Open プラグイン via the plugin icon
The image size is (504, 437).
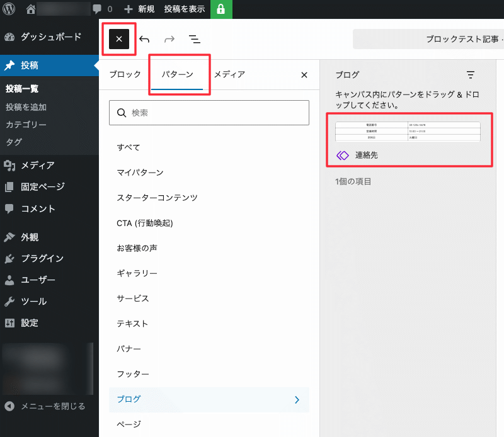(x=9, y=258)
